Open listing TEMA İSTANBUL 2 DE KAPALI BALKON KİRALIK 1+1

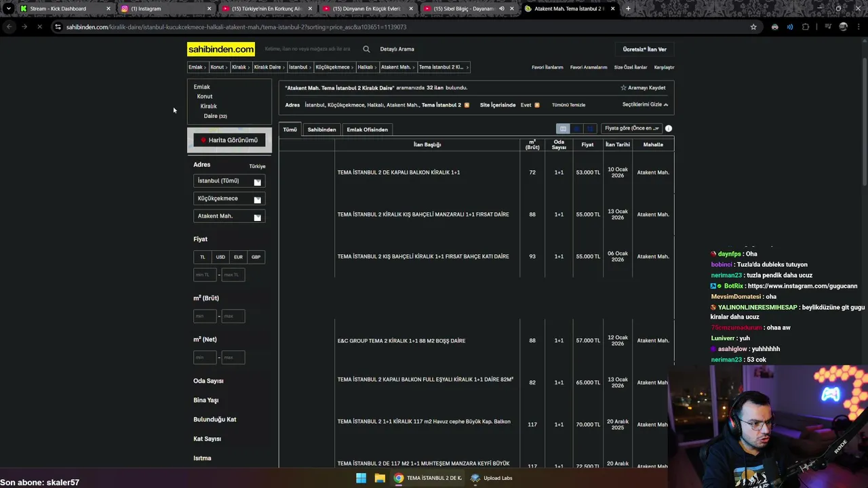tap(399, 172)
